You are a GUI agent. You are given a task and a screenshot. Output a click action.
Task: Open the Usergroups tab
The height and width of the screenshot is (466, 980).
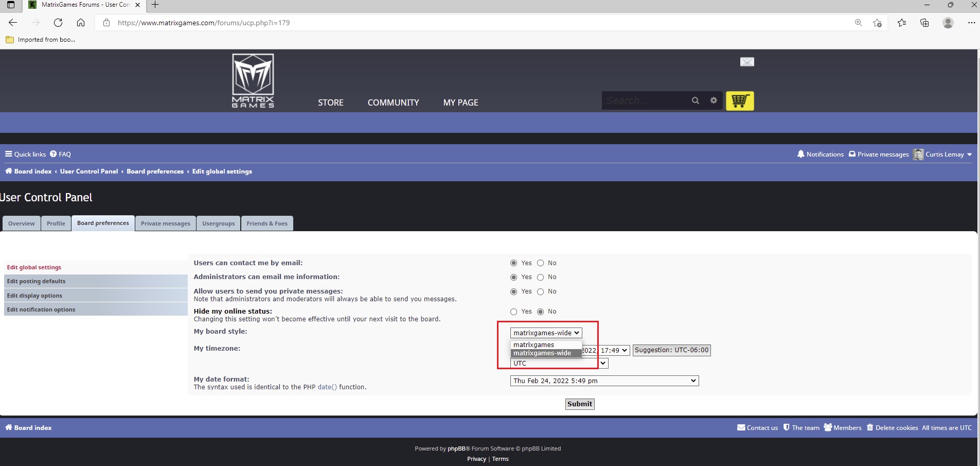(x=219, y=223)
